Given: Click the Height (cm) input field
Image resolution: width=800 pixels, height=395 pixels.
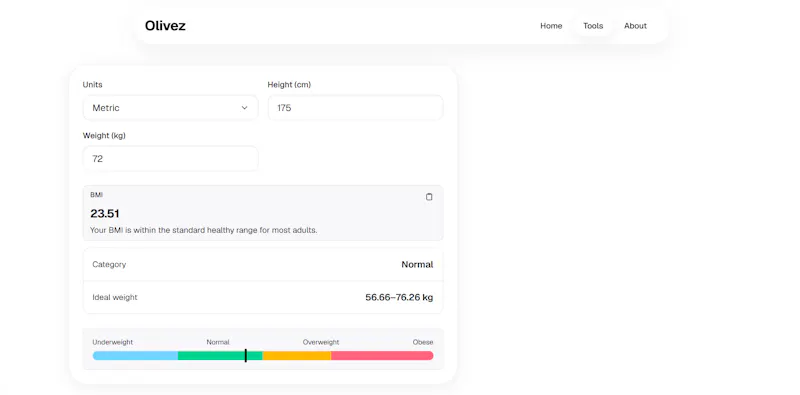Looking at the screenshot, I should click(355, 108).
